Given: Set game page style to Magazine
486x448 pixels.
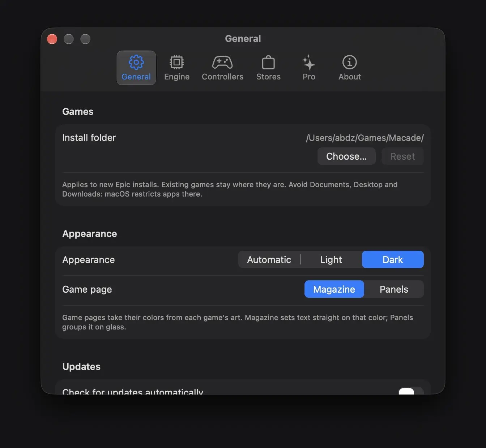Looking at the screenshot, I should pos(334,289).
